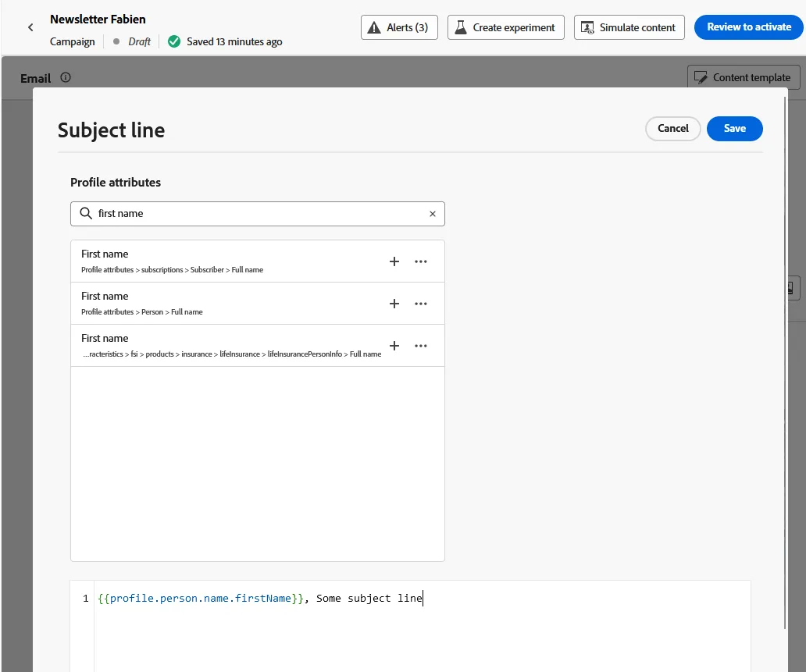Click Create experiment button
The image size is (806, 672).
coord(506,27)
